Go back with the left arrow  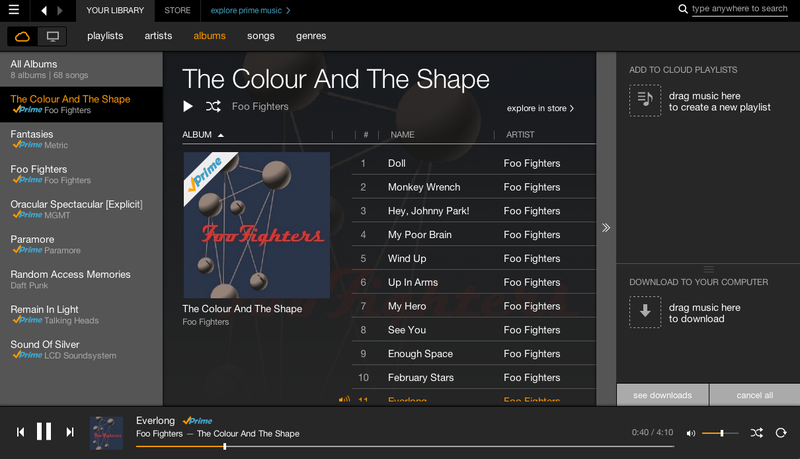coord(44,10)
